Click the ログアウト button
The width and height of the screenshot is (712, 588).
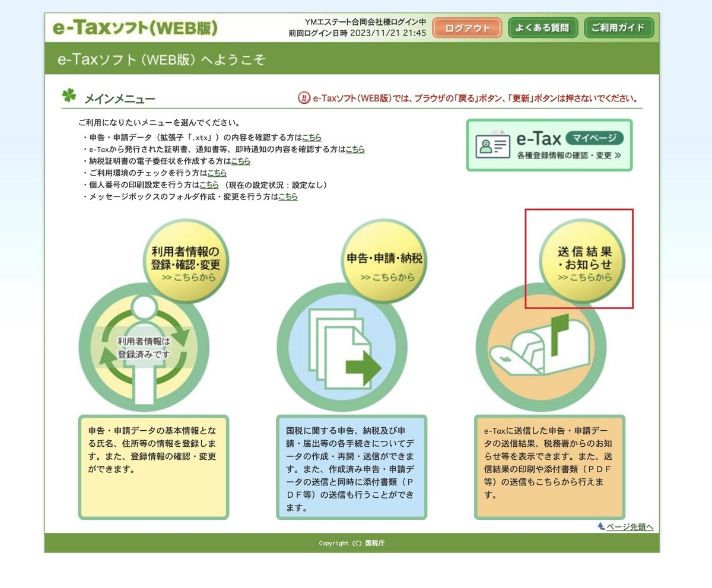[x=468, y=28]
